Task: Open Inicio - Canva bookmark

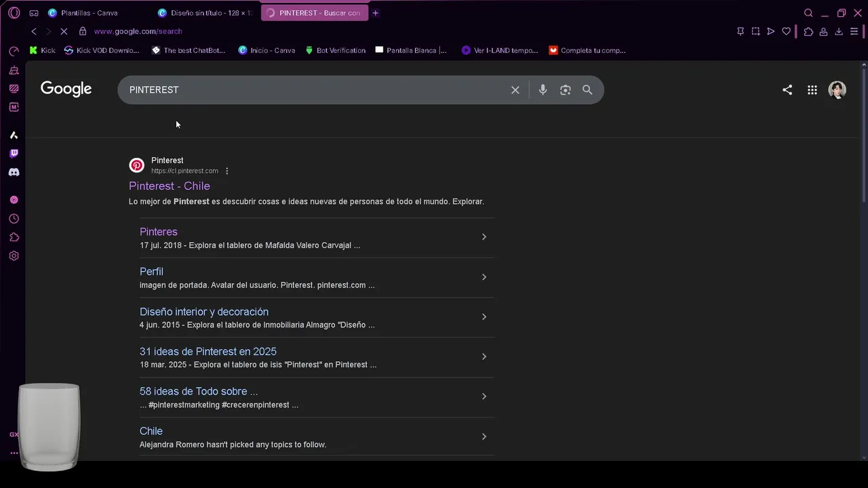Action: 267,50
